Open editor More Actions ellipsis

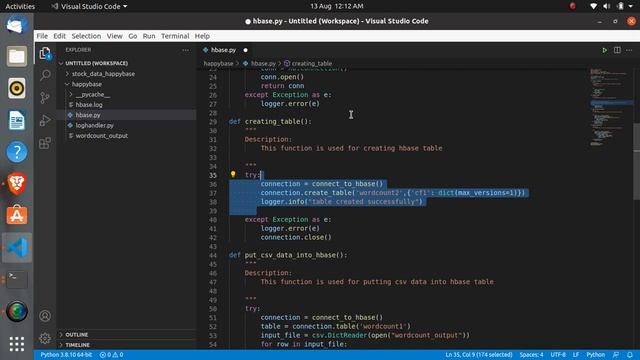[629, 50]
